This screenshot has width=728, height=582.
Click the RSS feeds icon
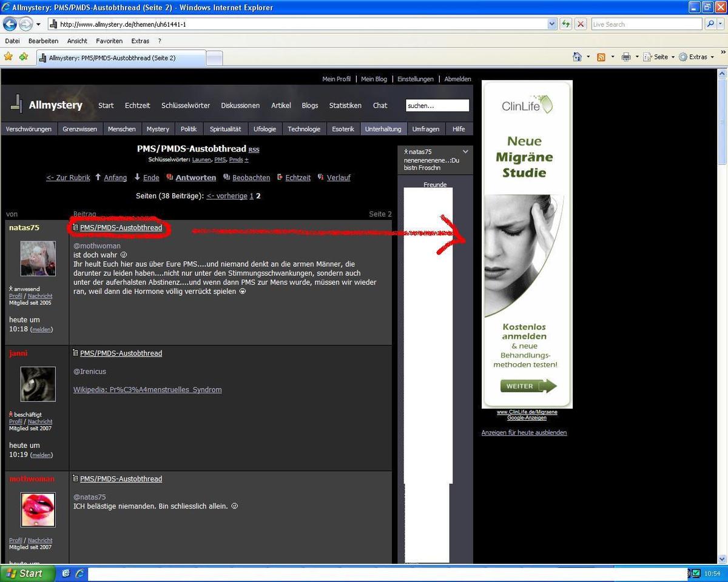click(601, 56)
